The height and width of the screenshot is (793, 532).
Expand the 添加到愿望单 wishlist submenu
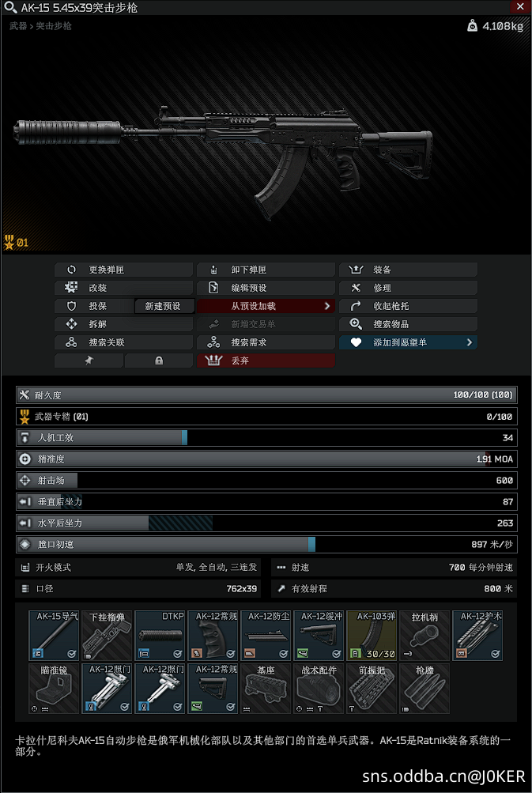click(x=408, y=342)
